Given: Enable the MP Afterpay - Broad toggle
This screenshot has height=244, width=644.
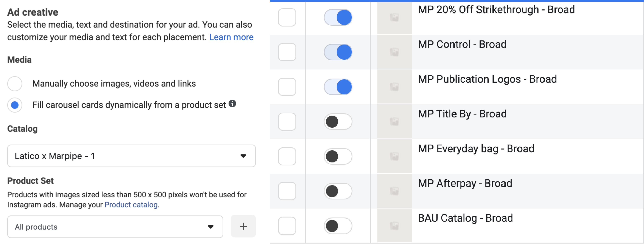Looking at the screenshot, I should [338, 191].
